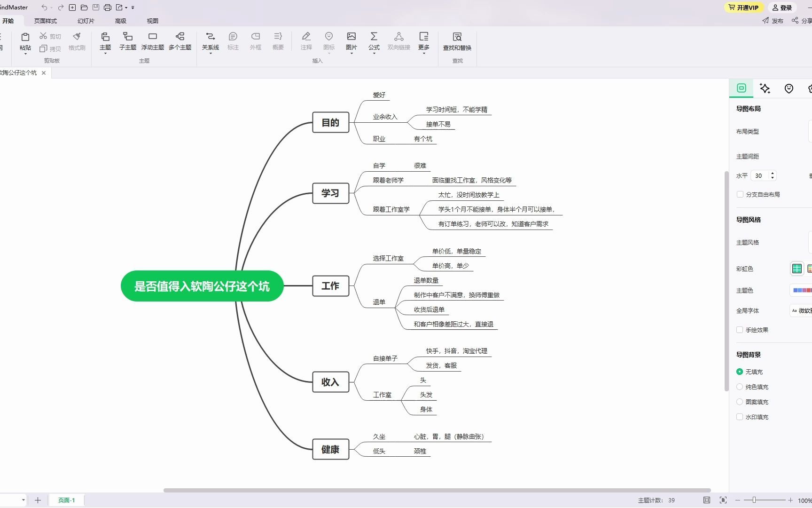Screen dimensions: 812x508
Task: Increase horizontal spacing with stepper up arrow
Action: point(773,173)
